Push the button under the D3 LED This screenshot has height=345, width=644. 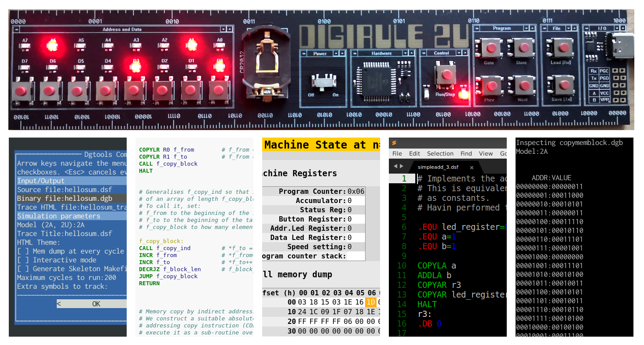point(134,91)
